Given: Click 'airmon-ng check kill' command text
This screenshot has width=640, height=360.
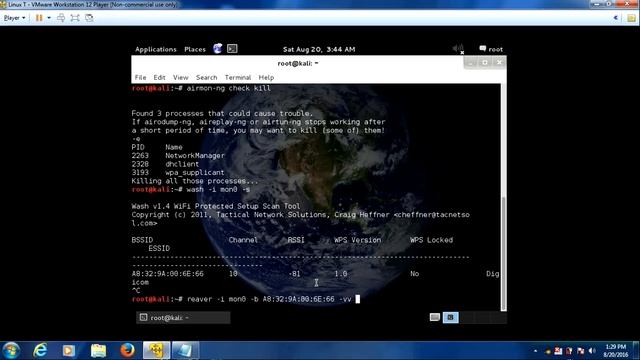Looking at the screenshot, I should pyautogui.click(x=229, y=88).
